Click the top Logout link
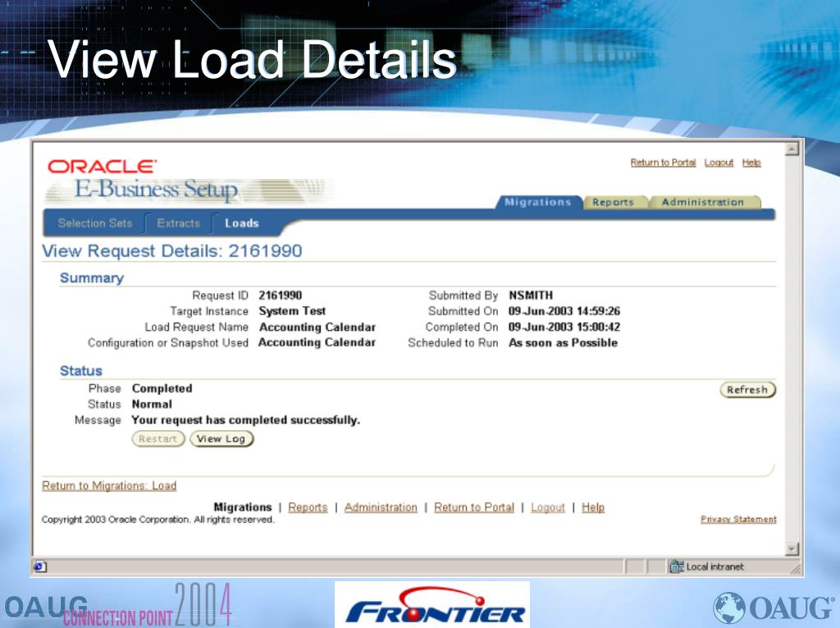 (719, 163)
